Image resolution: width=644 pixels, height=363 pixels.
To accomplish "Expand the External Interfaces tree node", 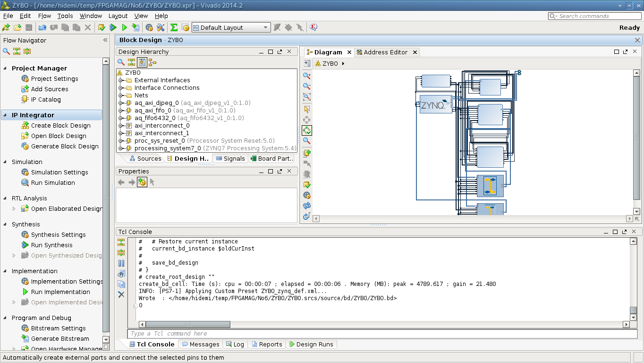I will [x=121, y=80].
